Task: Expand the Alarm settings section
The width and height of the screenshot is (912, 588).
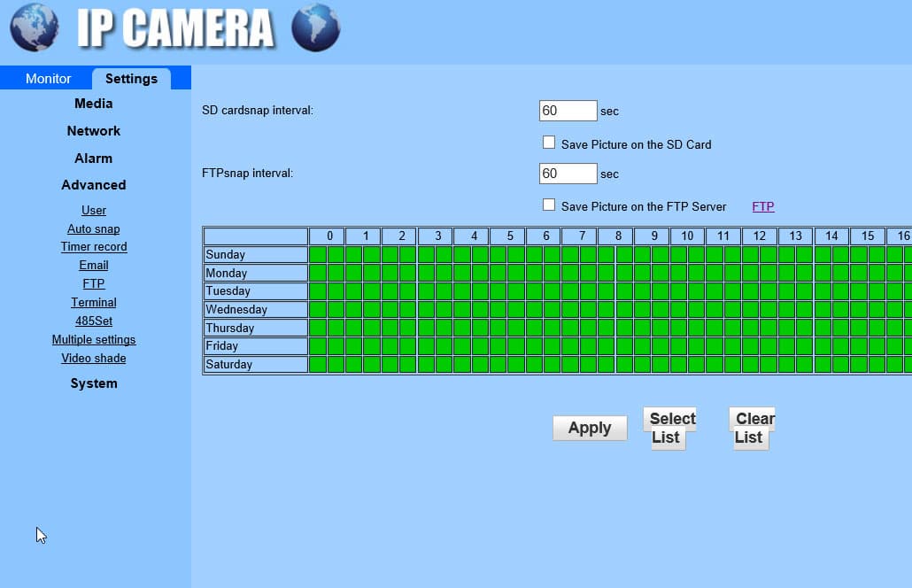Action: coord(94,159)
